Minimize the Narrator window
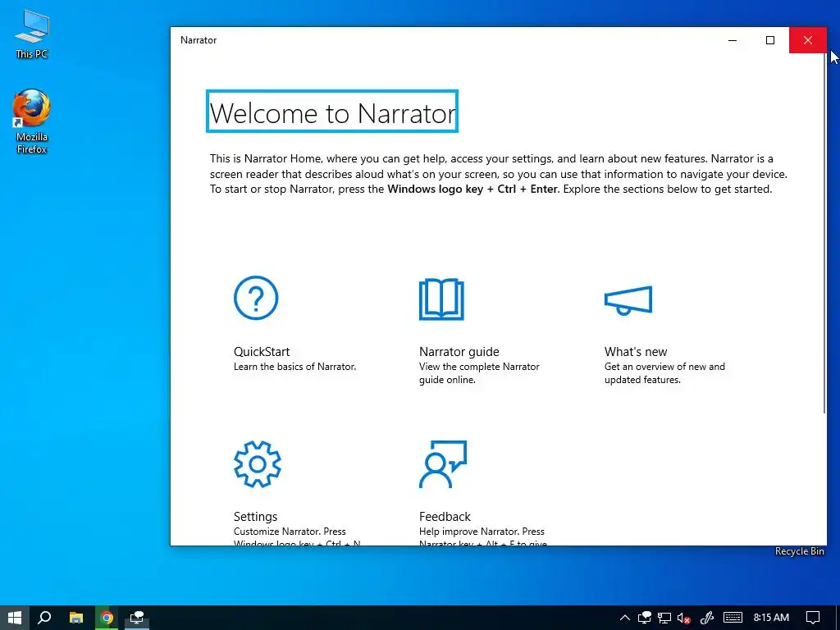The width and height of the screenshot is (840, 630). (733, 40)
